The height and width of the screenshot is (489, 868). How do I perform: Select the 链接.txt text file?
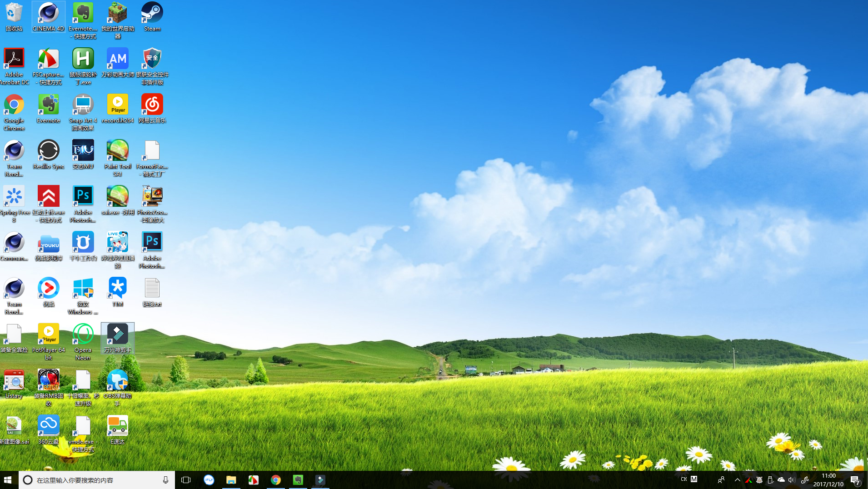coord(152,293)
